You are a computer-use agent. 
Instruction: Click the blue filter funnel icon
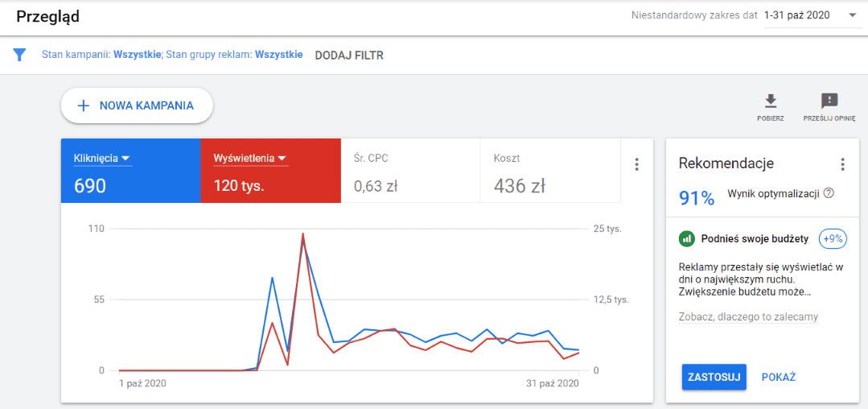point(20,55)
